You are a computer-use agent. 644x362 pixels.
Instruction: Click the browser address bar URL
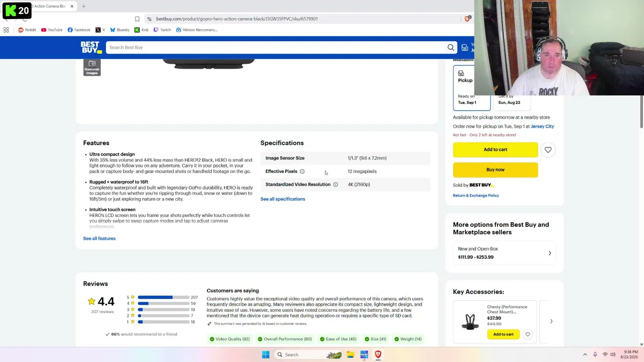(236, 19)
